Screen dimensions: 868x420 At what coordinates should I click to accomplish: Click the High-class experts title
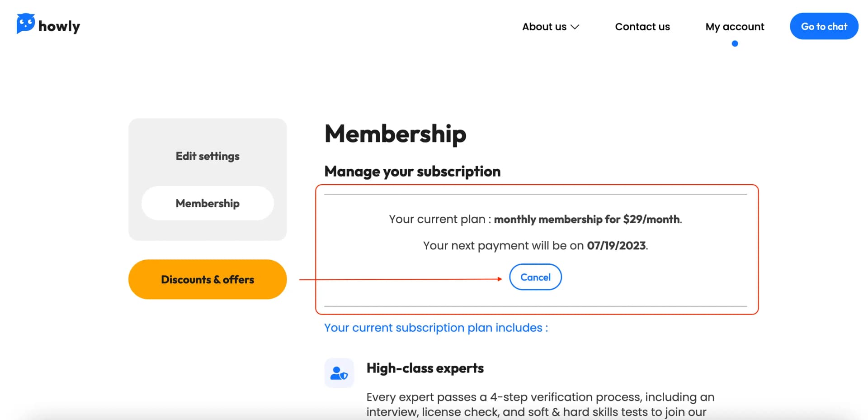(425, 368)
